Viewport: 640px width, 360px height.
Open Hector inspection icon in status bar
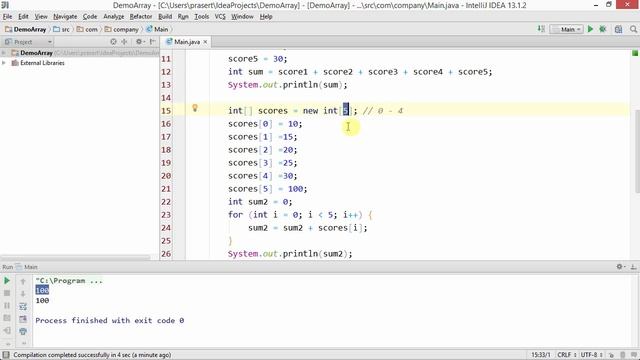coord(623,355)
